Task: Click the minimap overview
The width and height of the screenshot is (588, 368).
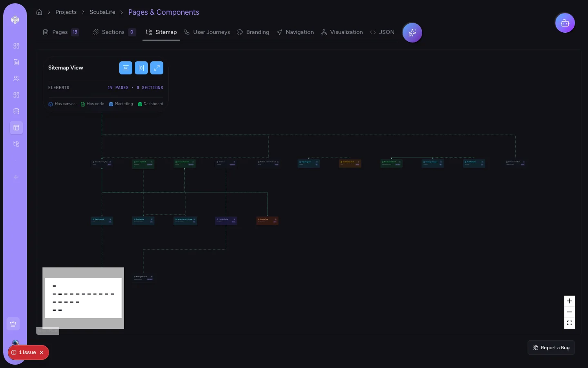Action: click(x=83, y=298)
